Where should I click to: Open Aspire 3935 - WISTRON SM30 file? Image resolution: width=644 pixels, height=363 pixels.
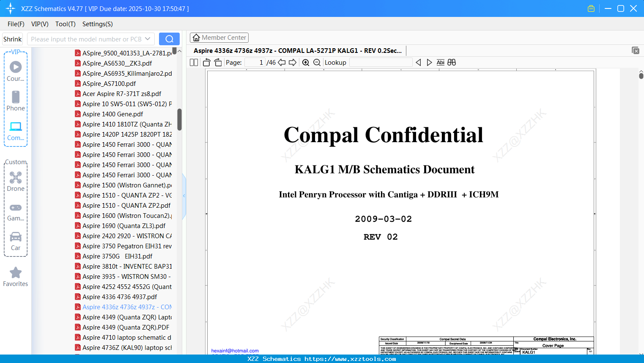(123, 277)
